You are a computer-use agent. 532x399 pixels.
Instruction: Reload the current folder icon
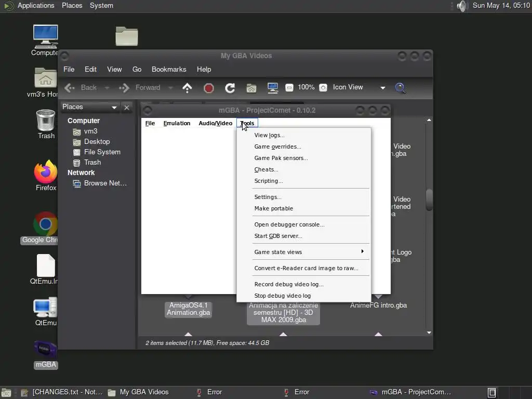[x=230, y=88]
